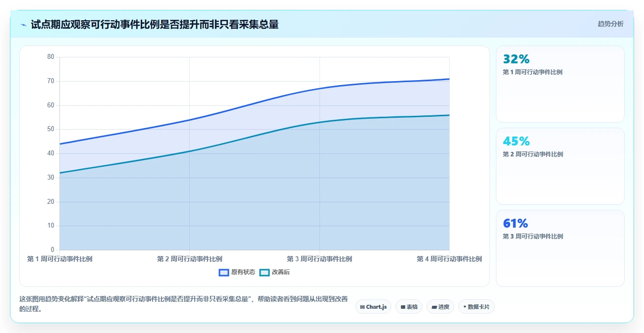Select the 进度 tag chip
Screen dimensions: 644x333
[440, 307]
